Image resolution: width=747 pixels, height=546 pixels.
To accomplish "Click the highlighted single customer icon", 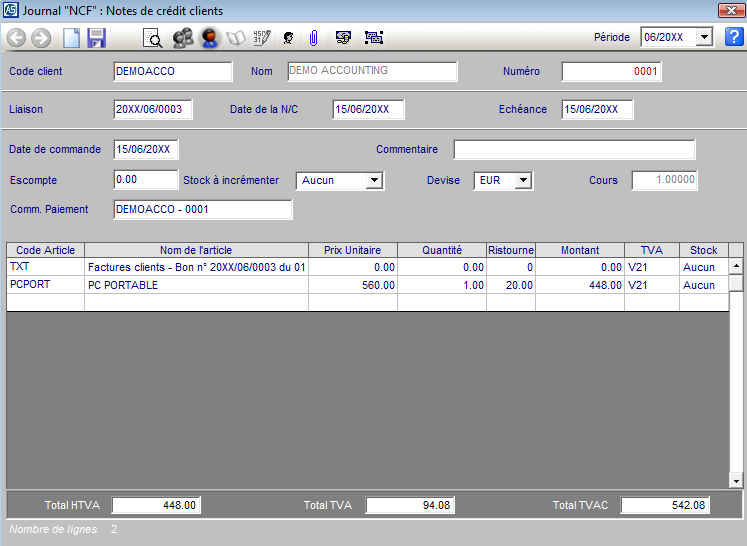I will pyautogui.click(x=210, y=38).
